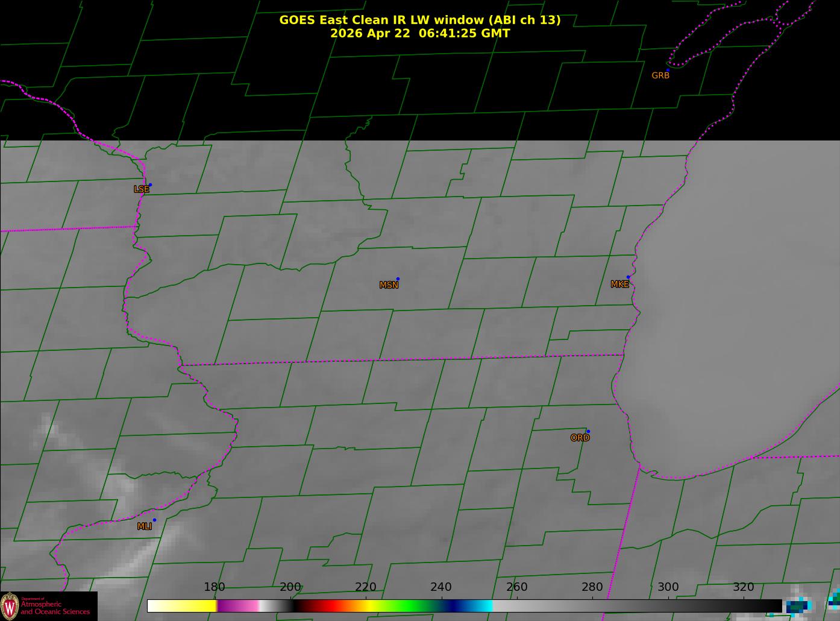
Task: Click the LSE station marker label
Action: coord(142,189)
